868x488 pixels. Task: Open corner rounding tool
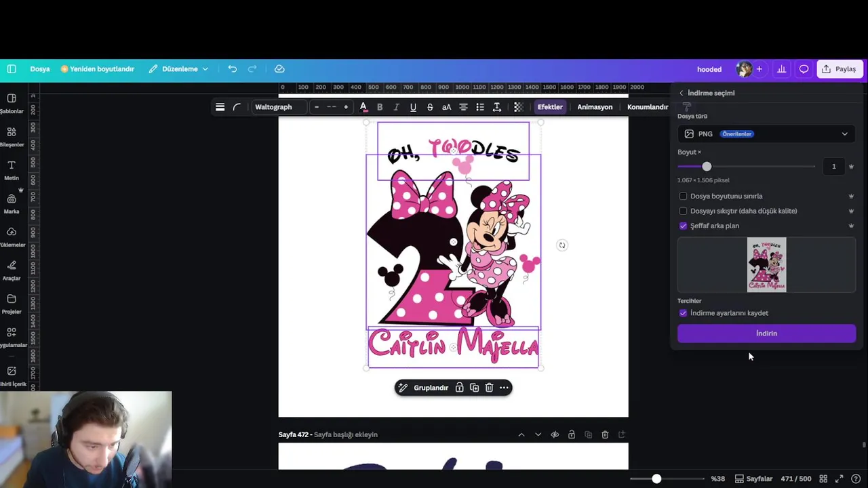[x=237, y=107]
